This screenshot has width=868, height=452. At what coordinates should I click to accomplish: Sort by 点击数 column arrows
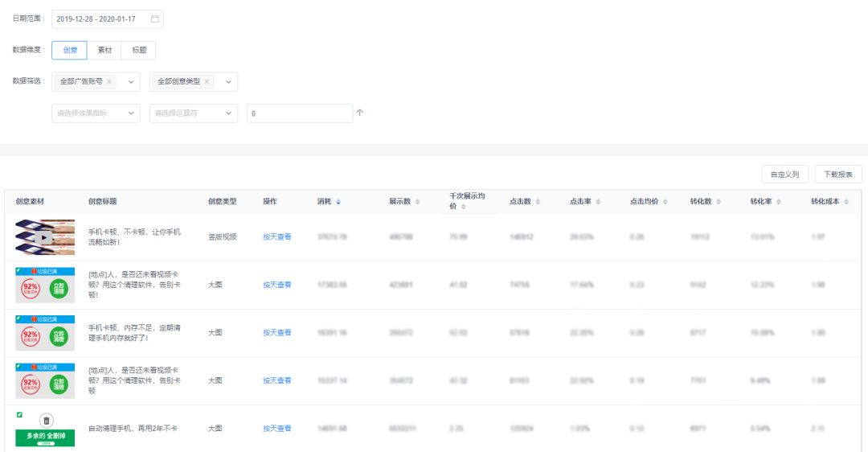pyautogui.click(x=538, y=202)
